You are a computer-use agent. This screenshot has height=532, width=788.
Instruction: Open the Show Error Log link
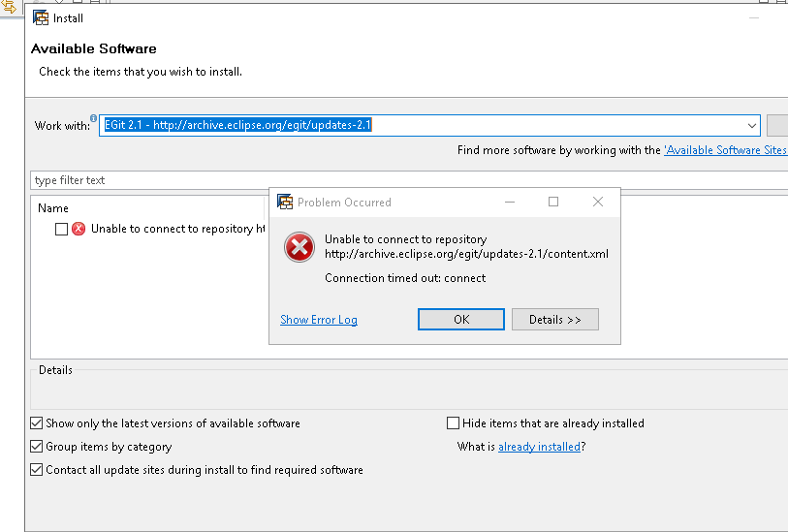pyautogui.click(x=319, y=320)
